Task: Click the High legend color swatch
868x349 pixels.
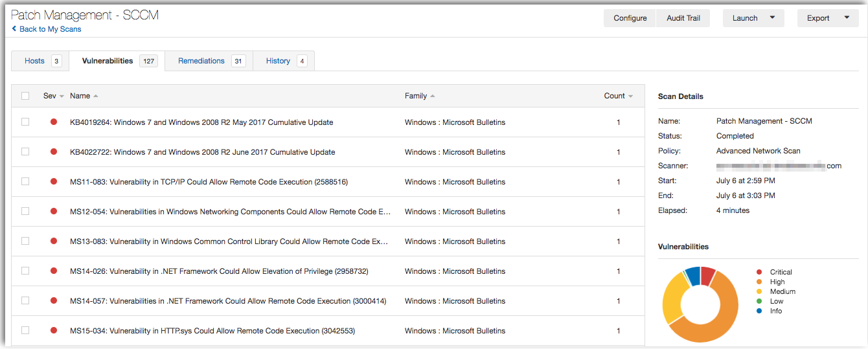Action: [x=759, y=282]
